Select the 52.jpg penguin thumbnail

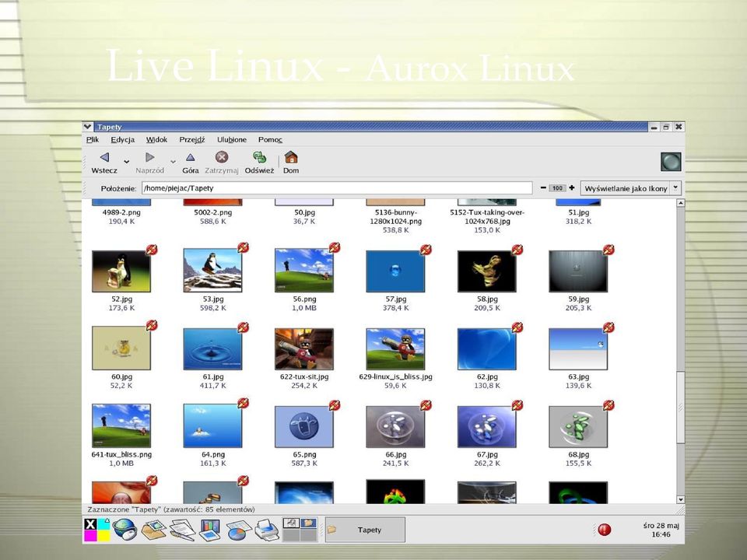[121, 271]
